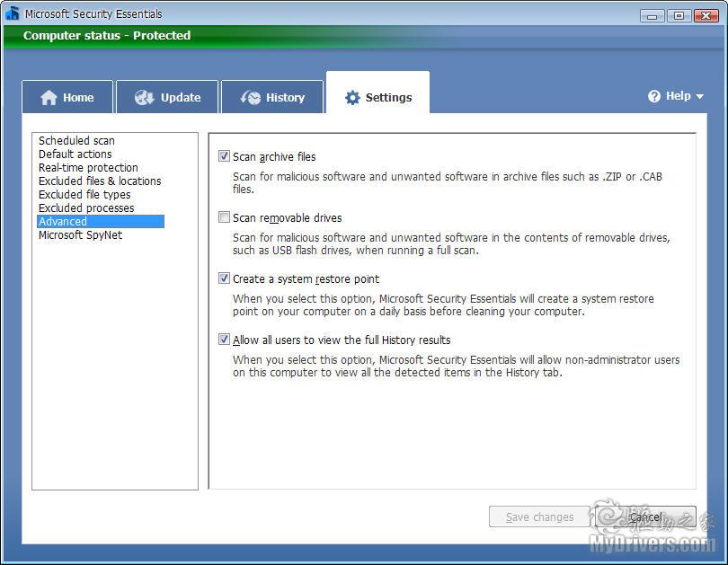Expand the Help dropdown arrow
The image size is (728, 565).
[699, 97]
